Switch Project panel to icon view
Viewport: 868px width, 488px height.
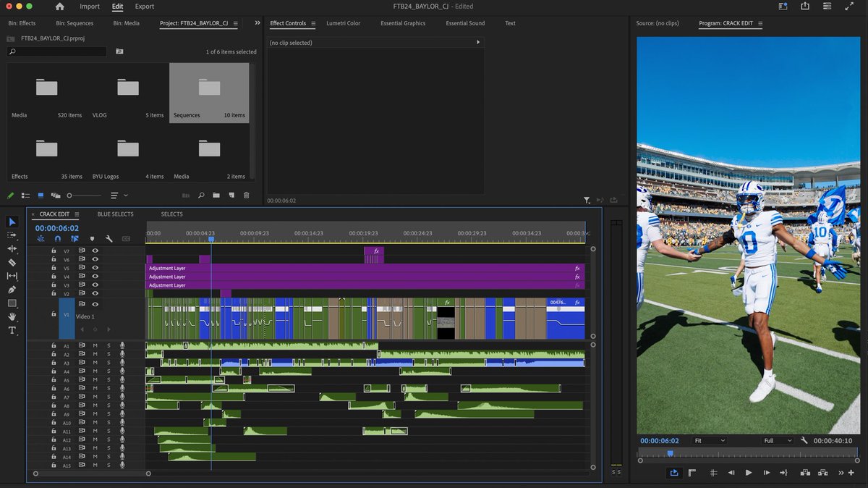point(41,195)
